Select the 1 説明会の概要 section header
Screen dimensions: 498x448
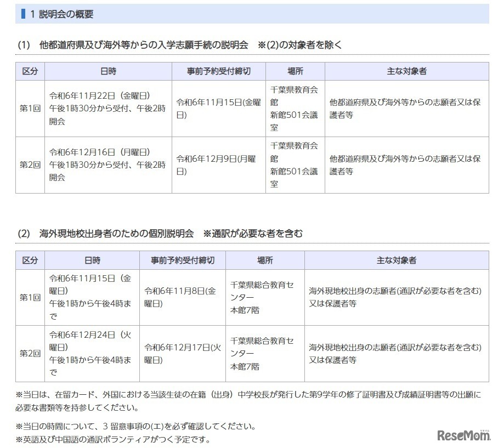coord(61,14)
